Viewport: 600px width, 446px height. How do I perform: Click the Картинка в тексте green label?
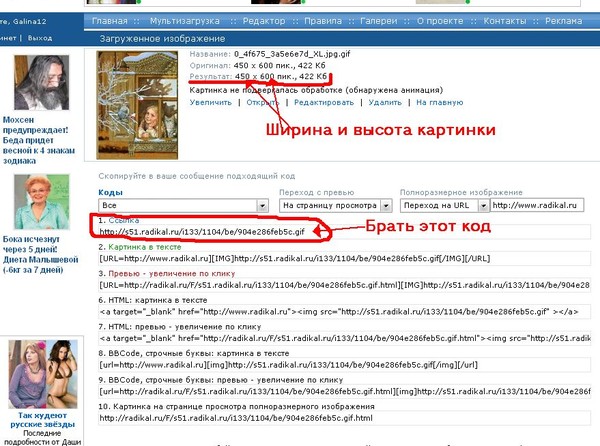point(145,247)
